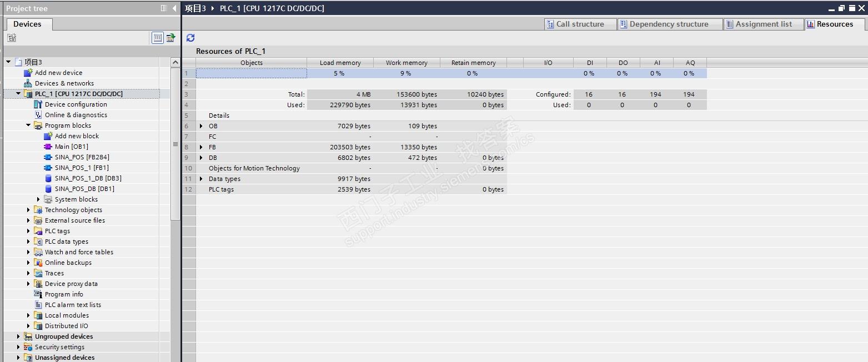Screen dimensions: 868x362
Task: Click the project file icon beside 项目3
Action: [18, 62]
